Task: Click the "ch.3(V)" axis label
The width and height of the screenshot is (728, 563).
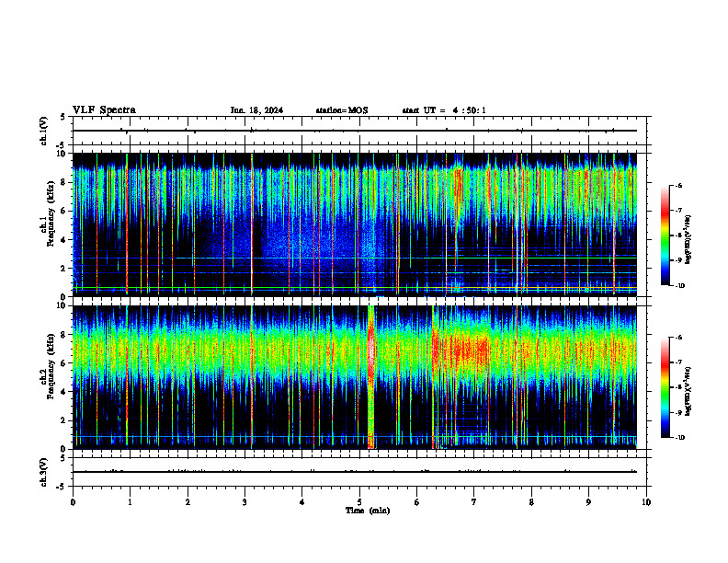Action: [x=44, y=472]
